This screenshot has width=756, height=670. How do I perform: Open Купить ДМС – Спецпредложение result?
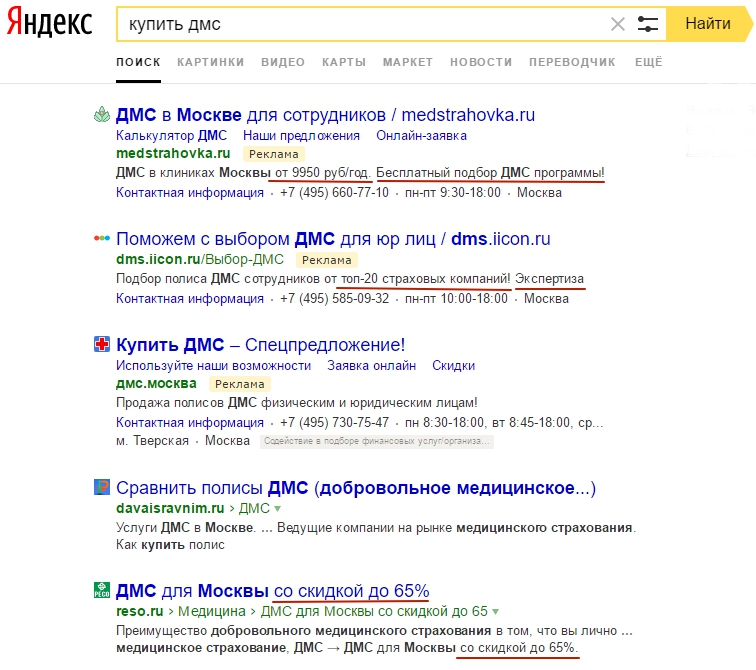261,345
